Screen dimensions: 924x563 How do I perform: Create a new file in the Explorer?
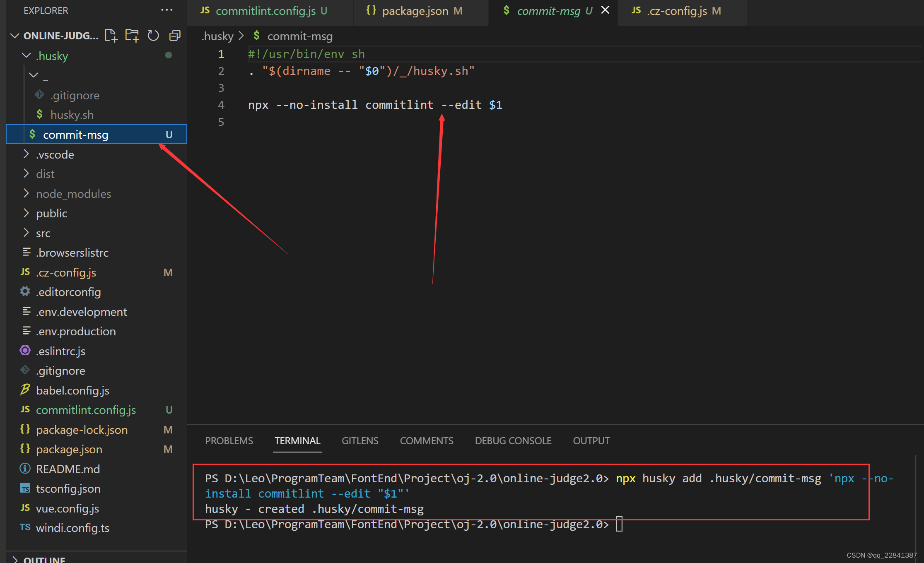click(x=111, y=36)
